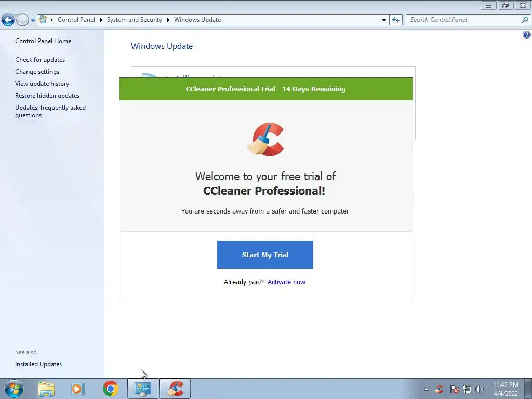
Task: Expand arrow after System and Security breadcrumb
Action: [x=168, y=20]
